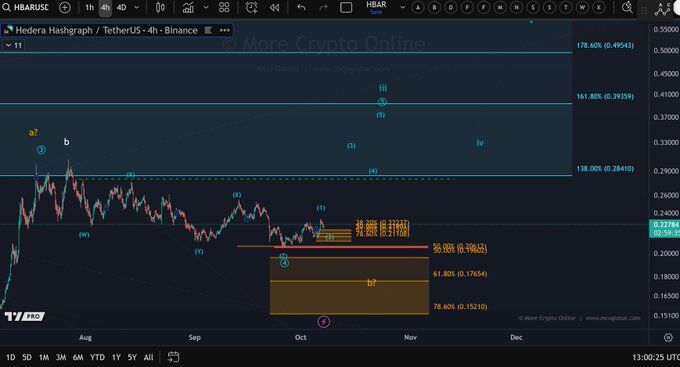
Task: Redo the last chart action
Action: pos(324,7)
